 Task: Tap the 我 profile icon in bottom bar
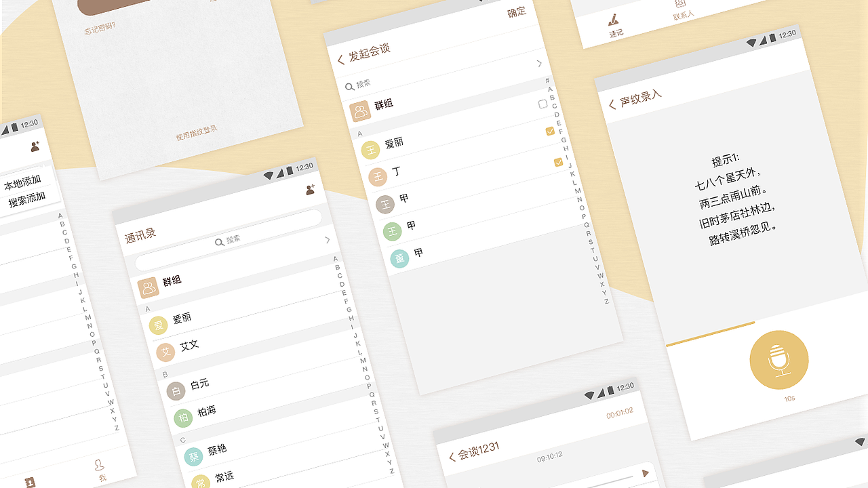[99, 465]
